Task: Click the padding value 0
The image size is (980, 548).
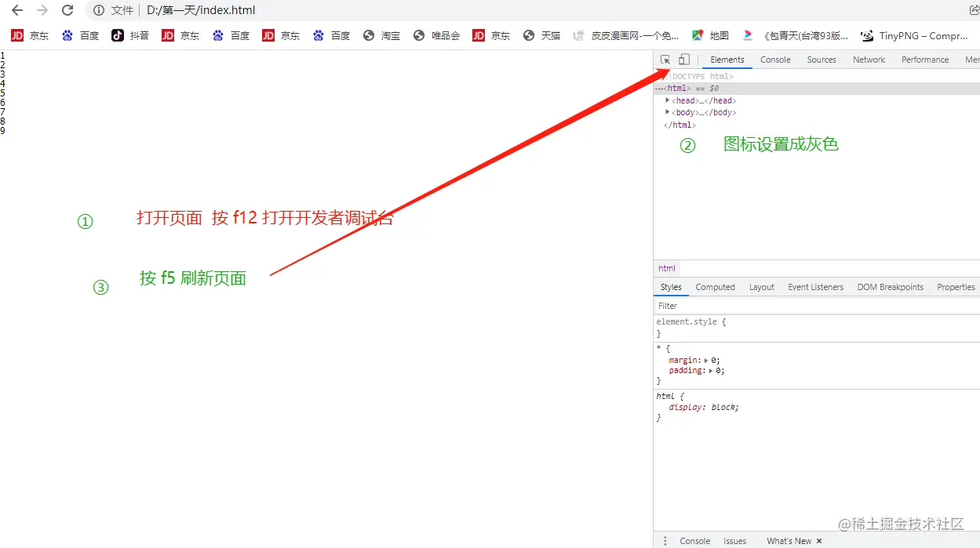Action: coord(719,371)
